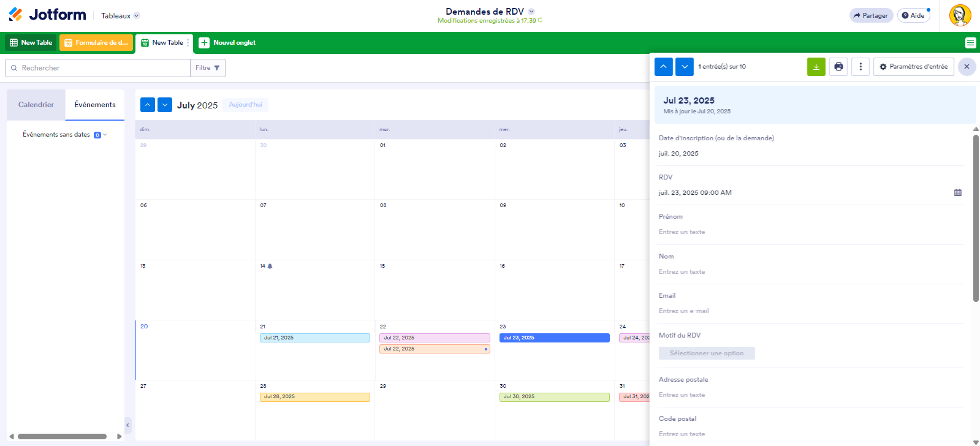Viewport: 980px width, 446px height.
Task: Open the Jul 31 event on the calendar
Action: [634, 397]
